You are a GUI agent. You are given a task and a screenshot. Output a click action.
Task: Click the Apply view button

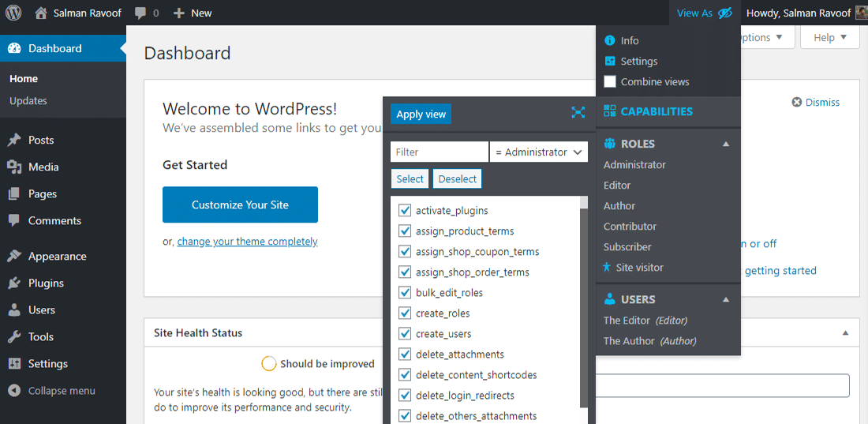click(x=421, y=114)
